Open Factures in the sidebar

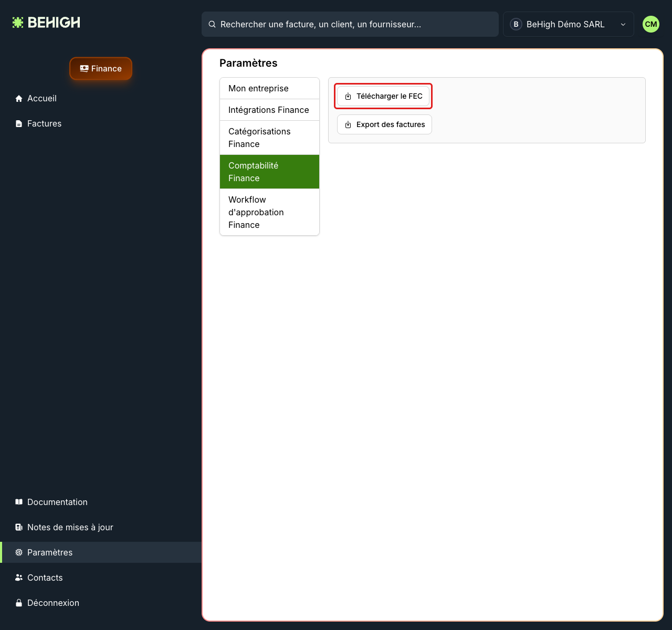[x=101, y=124]
